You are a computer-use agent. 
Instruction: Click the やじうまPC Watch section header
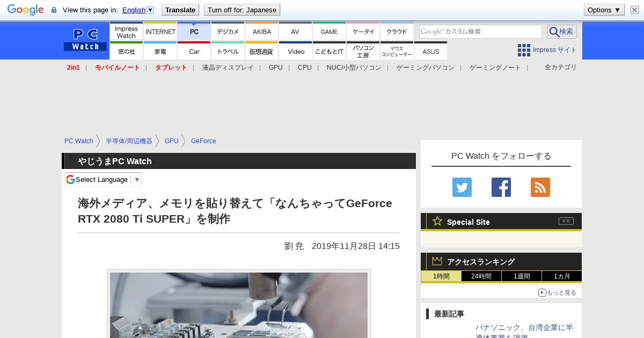point(239,161)
